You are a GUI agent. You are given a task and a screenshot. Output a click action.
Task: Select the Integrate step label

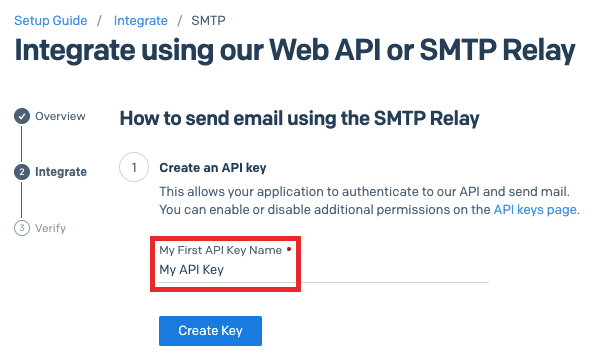click(61, 172)
